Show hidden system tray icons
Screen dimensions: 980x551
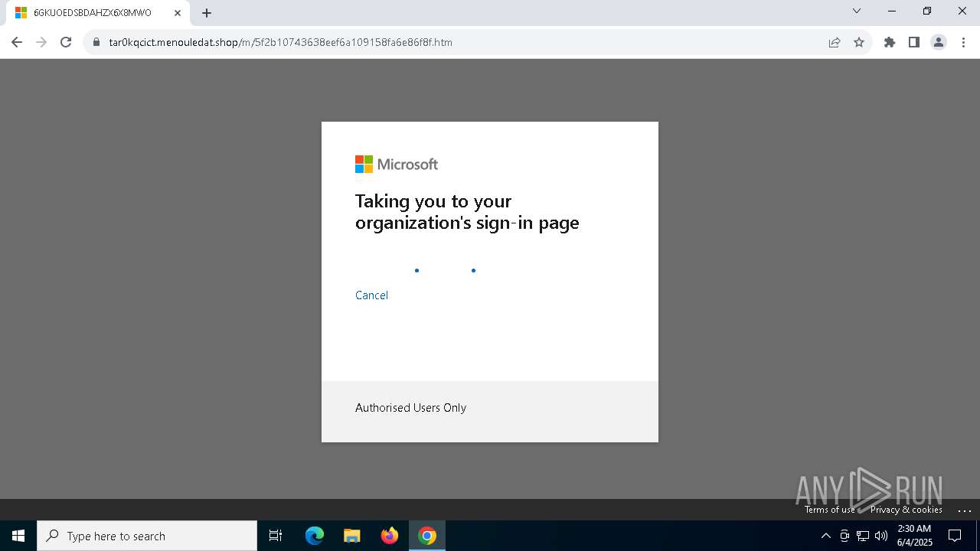(825, 536)
